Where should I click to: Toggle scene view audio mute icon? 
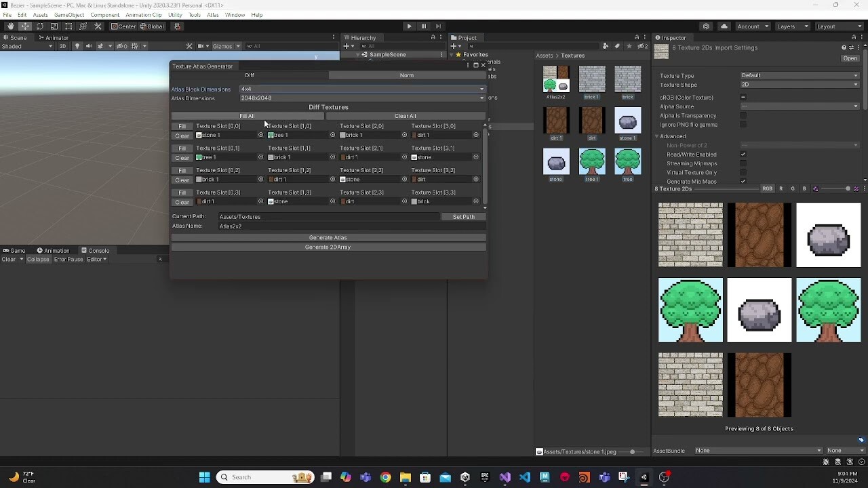pos(89,46)
